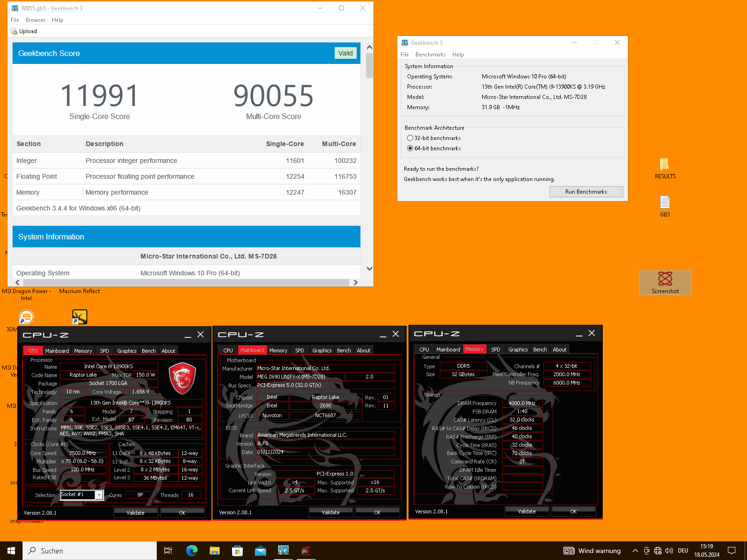Image resolution: width=747 pixels, height=560 pixels.
Task: Open Graphics tab in CPU-Z Memory window
Action: pos(518,350)
